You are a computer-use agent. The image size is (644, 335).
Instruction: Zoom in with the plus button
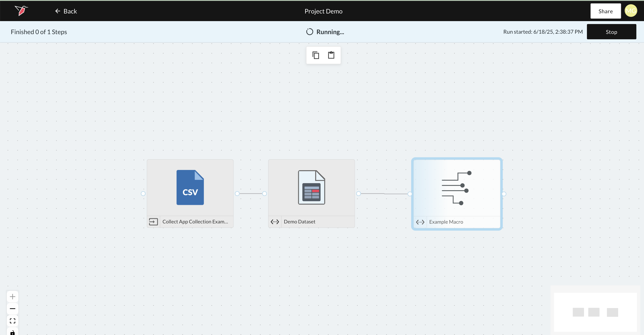coord(13,297)
